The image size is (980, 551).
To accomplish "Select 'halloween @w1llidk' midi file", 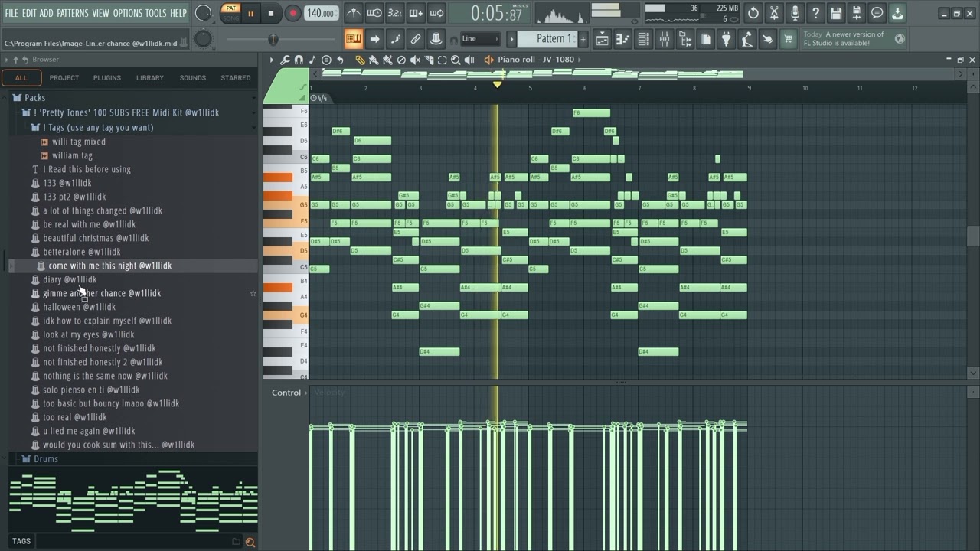I will click(x=80, y=307).
